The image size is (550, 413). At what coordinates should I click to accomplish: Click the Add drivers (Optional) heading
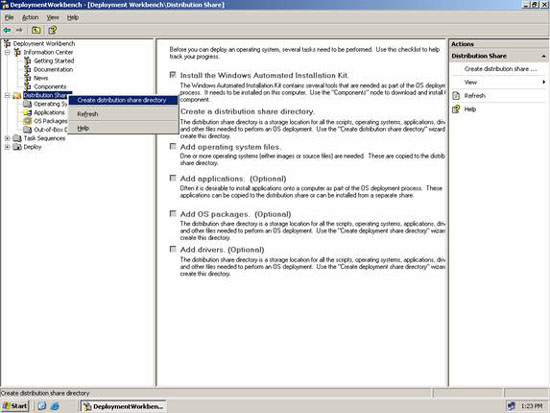coord(222,250)
